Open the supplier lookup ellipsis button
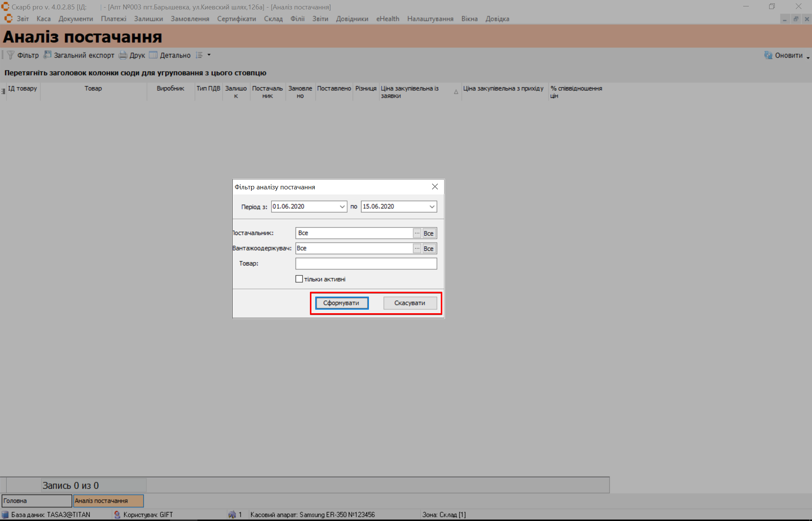Screen dimensions: 812x521 tap(417, 233)
